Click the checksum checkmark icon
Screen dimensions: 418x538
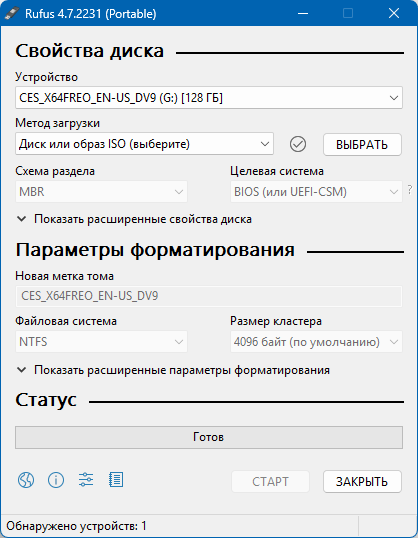click(298, 144)
